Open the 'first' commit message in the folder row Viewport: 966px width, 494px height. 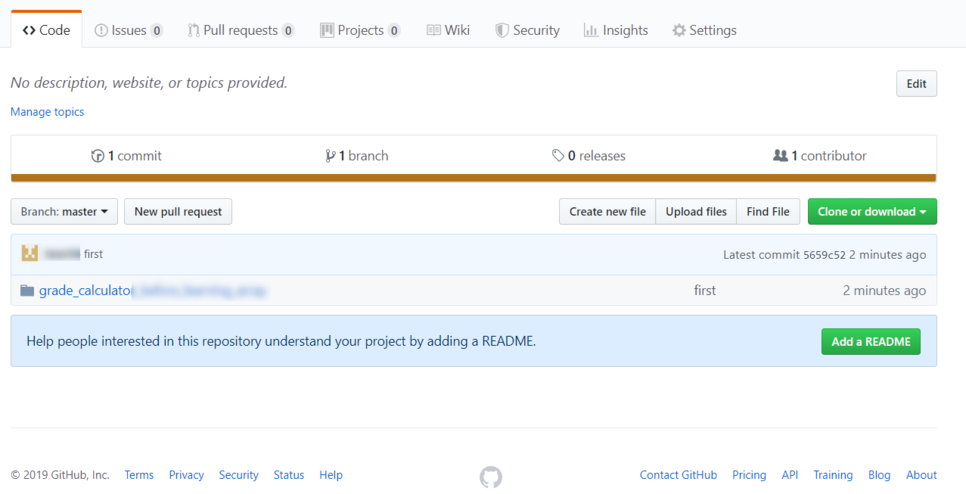(x=705, y=290)
